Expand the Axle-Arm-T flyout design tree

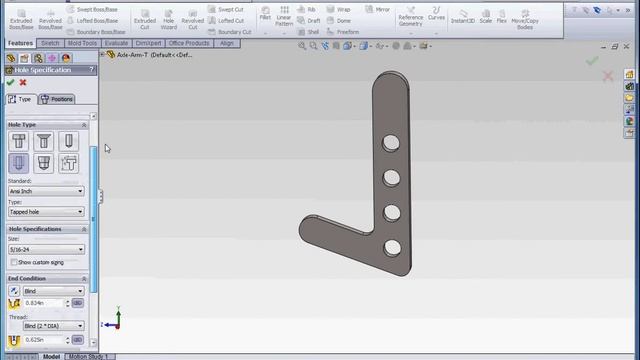(x=102, y=54)
